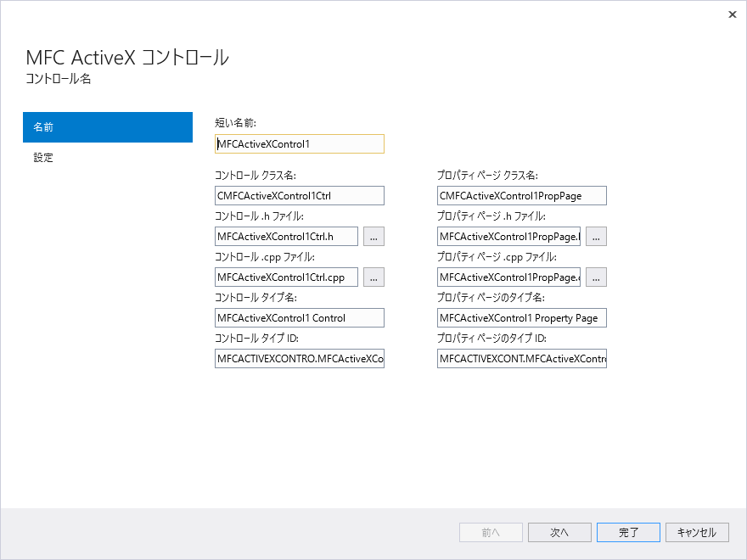Select the プロパティ ページ .h ファイル text box

point(508,236)
